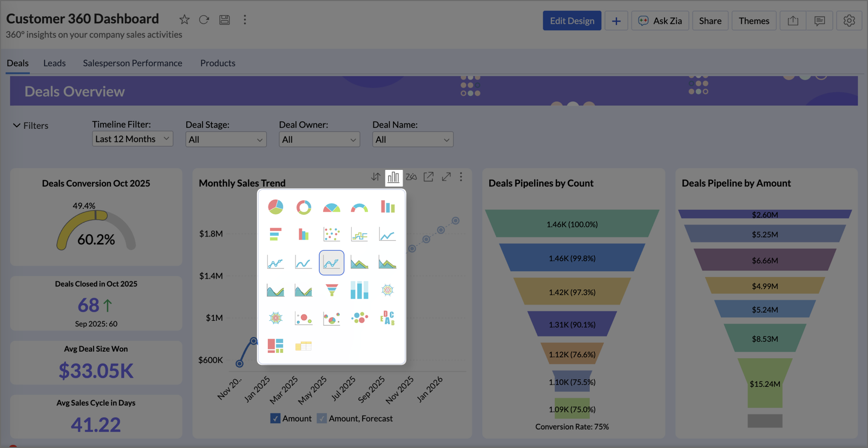868x448 pixels.
Task: Toggle the Amount, Forecast legend checkbox
Action: tap(322, 418)
